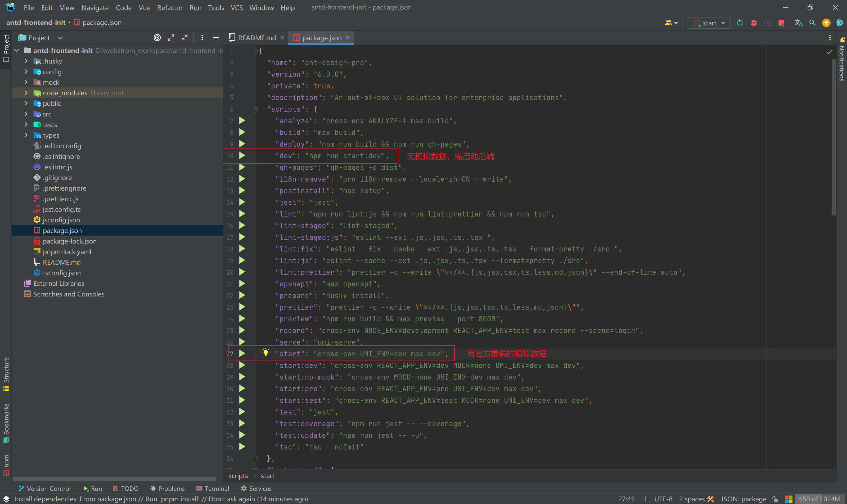Open Project panel options menu
This screenshot has height=504, width=847.
coord(202,38)
